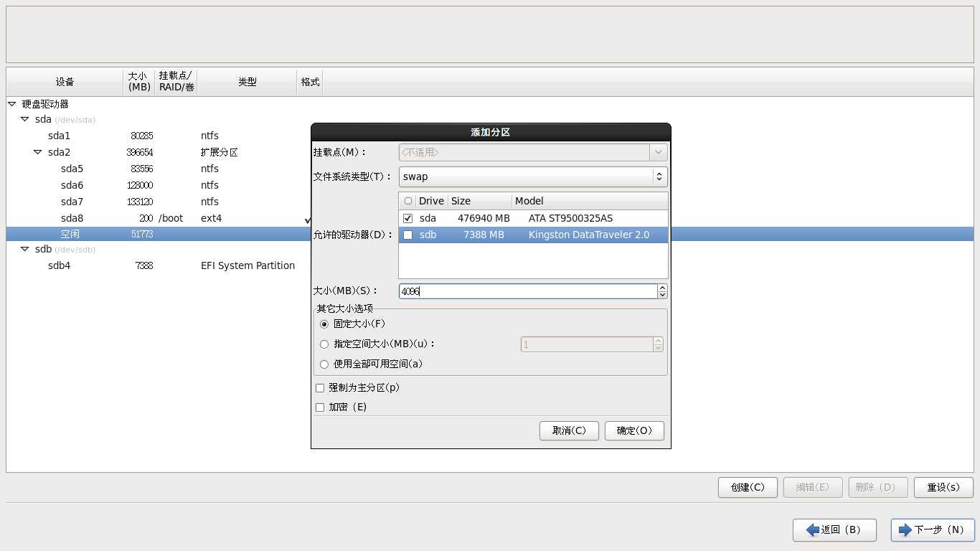The height and width of the screenshot is (551, 980).
Task: Click the 大小(MB) size input field
Action: click(528, 291)
